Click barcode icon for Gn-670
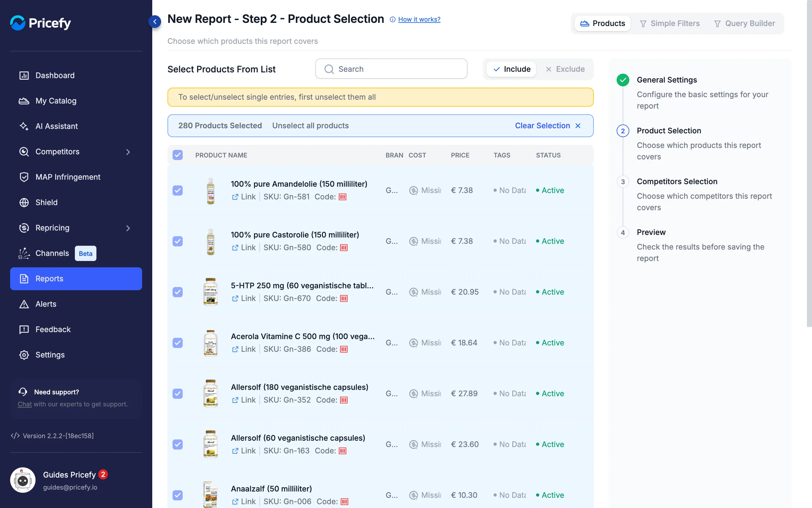This screenshot has width=812, height=508. 344,299
